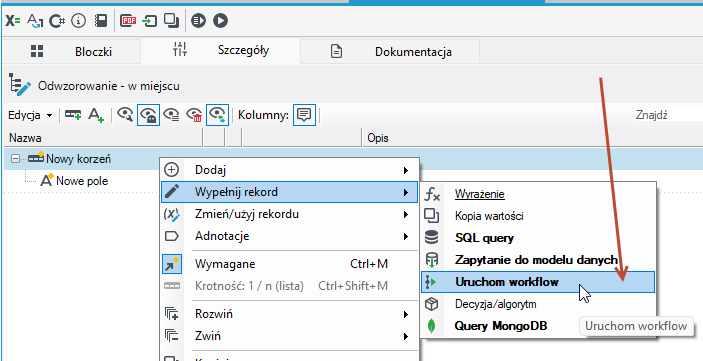Viewport: 703px width, 361px height.
Task: Open the Edycja dropdown menu
Action: [x=30, y=115]
